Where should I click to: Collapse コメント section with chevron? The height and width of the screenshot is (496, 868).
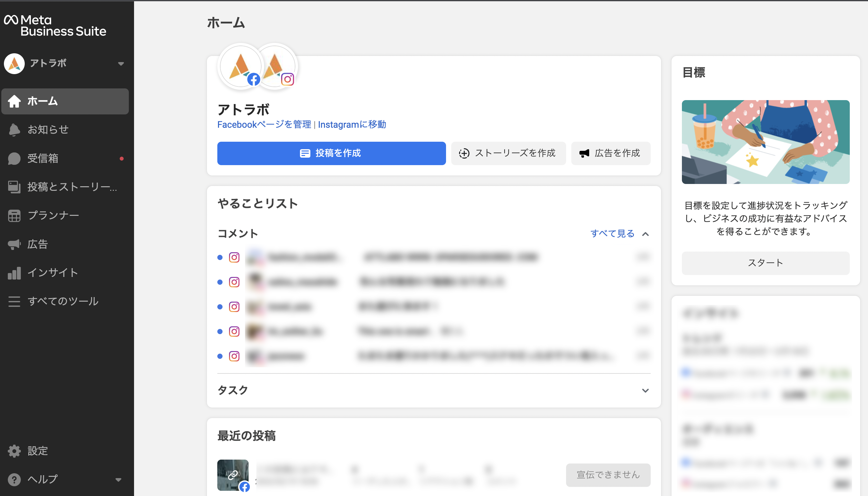(645, 234)
